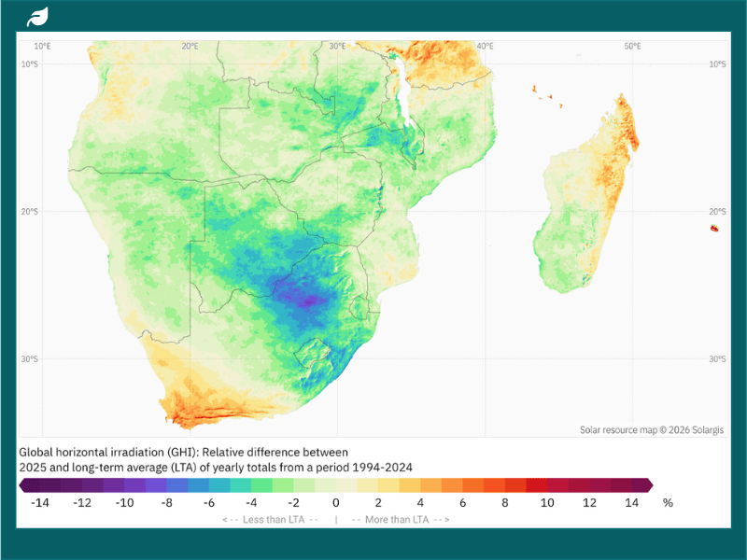Click the right maroon legend arrow tip
Viewport: 747px width, 560px height.
[x=649, y=485]
